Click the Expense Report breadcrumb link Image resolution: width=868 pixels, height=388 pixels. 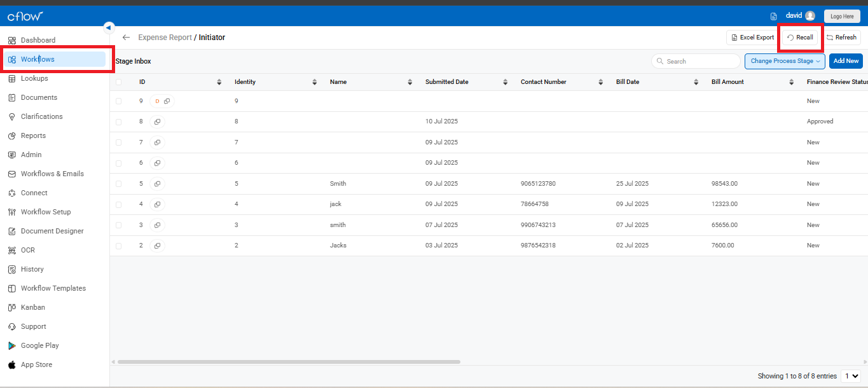pos(165,38)
